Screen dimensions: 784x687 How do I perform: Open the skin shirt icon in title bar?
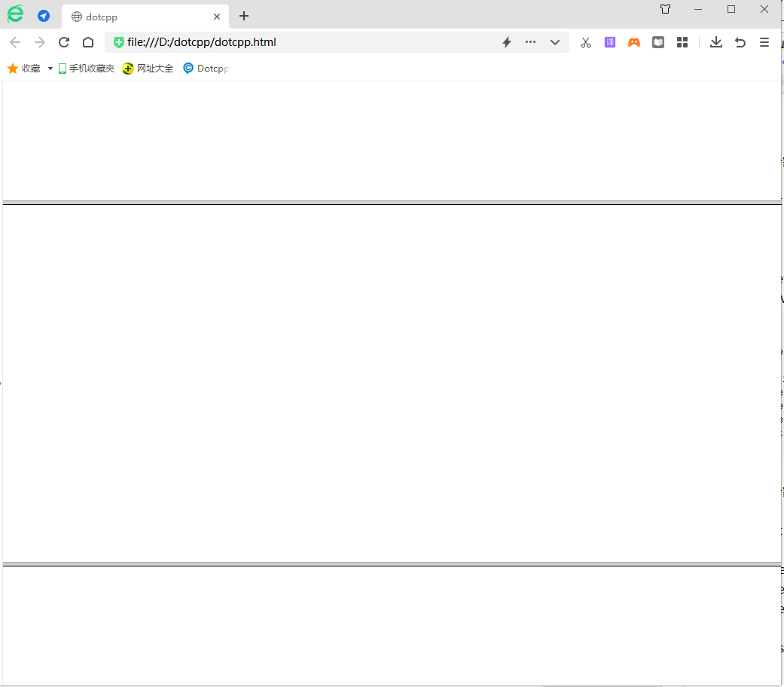[x=665, y=9]
